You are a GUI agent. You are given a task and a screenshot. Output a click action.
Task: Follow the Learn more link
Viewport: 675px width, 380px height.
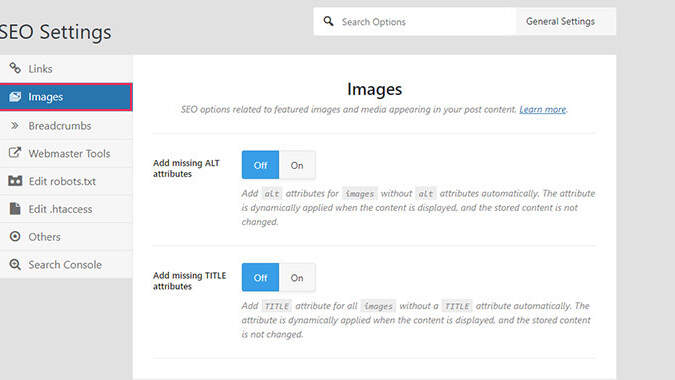[542, 109]
